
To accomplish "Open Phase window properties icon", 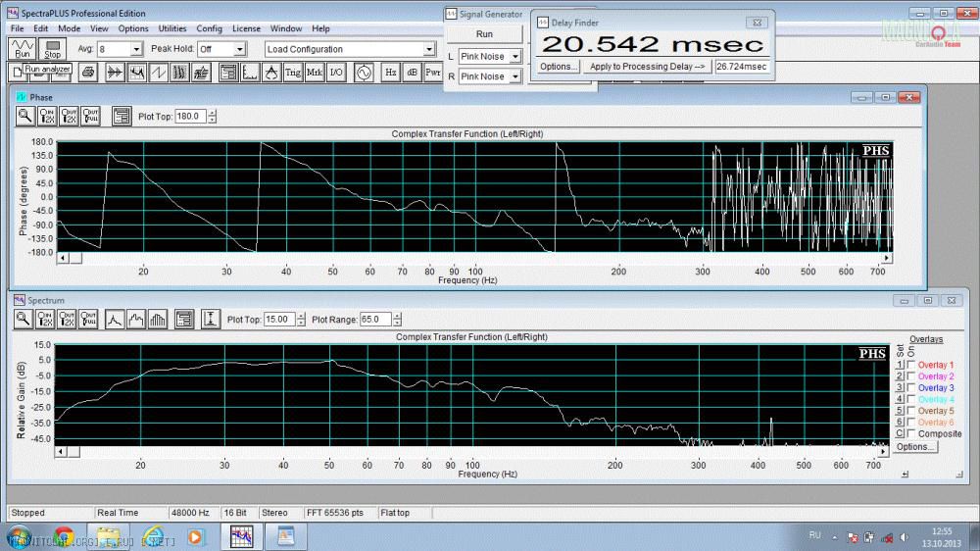I will (x=122, y=116).
